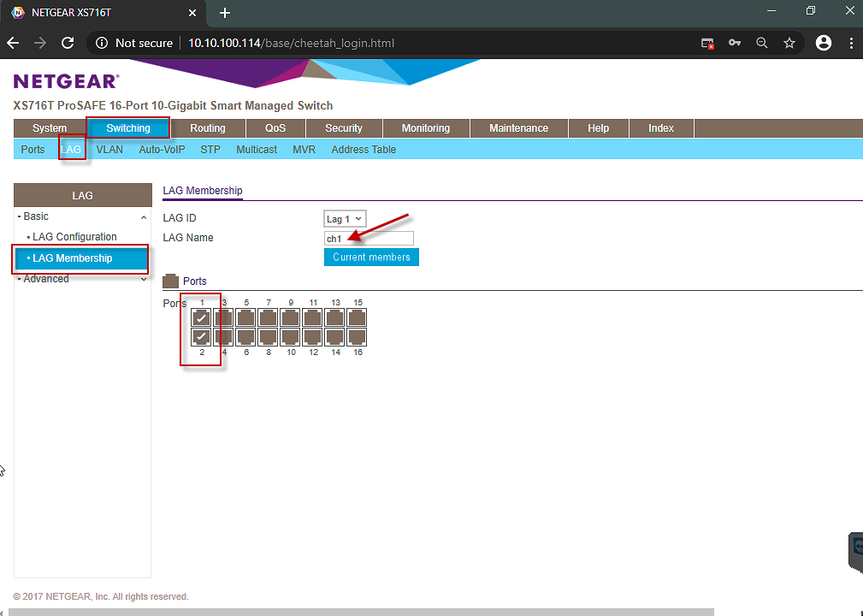Screen dimensions: 863x616
Task: Click the blocked pop-up icon in address bar
Action: click(707, 43)
